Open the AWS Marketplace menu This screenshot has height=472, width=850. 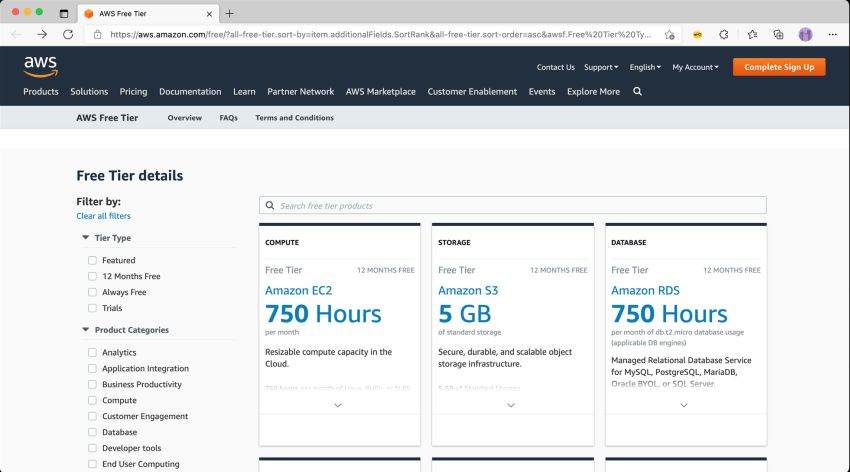(381, 92)
